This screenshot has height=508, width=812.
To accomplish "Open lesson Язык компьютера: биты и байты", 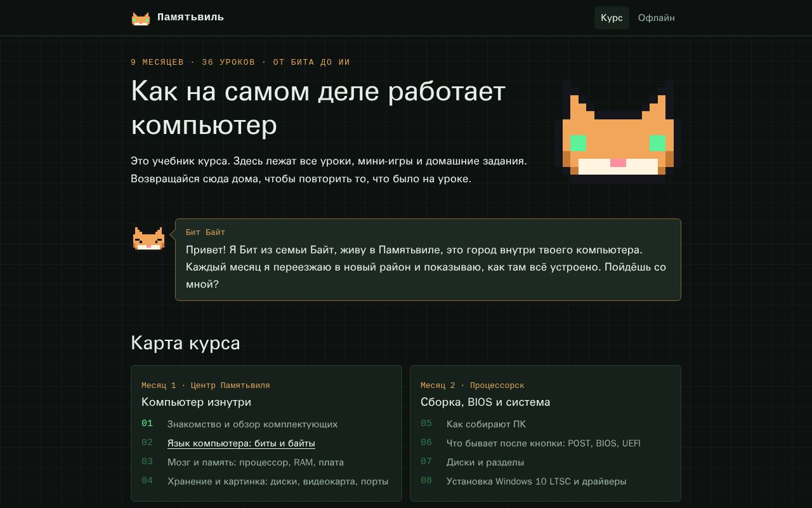I will point(241,443).
